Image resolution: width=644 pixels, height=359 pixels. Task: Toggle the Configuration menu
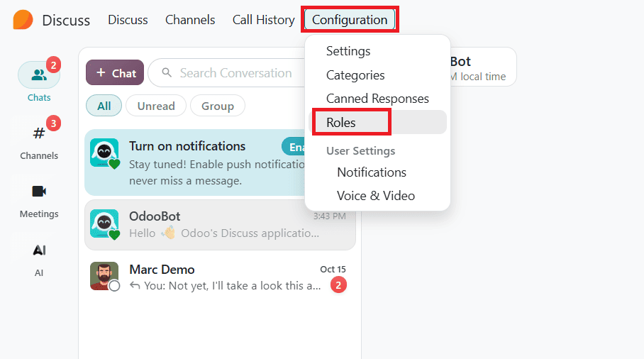[x=350, y=20]
